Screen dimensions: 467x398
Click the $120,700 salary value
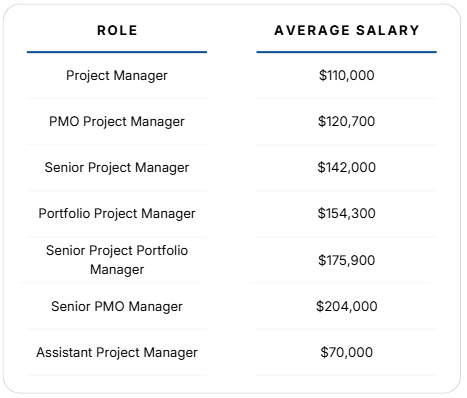pyautogui.click(x=347, y=121)
